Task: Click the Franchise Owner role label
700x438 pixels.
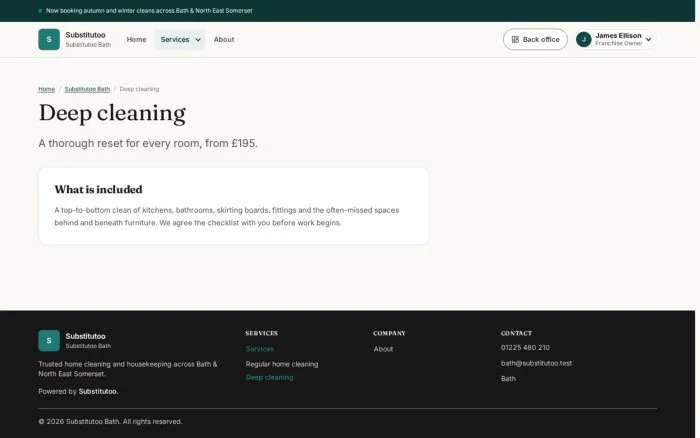Action: tap(619, 43)
